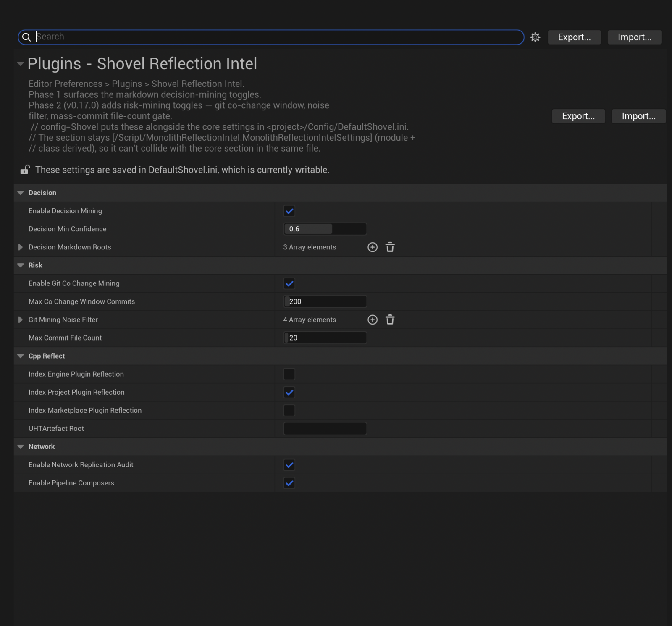Select the Max Co Change Window Commits label
The image size is (672, 626).
point(81,302)
